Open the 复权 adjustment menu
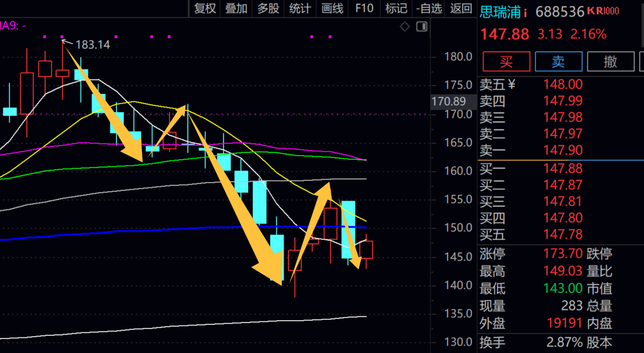 (205, 9)
